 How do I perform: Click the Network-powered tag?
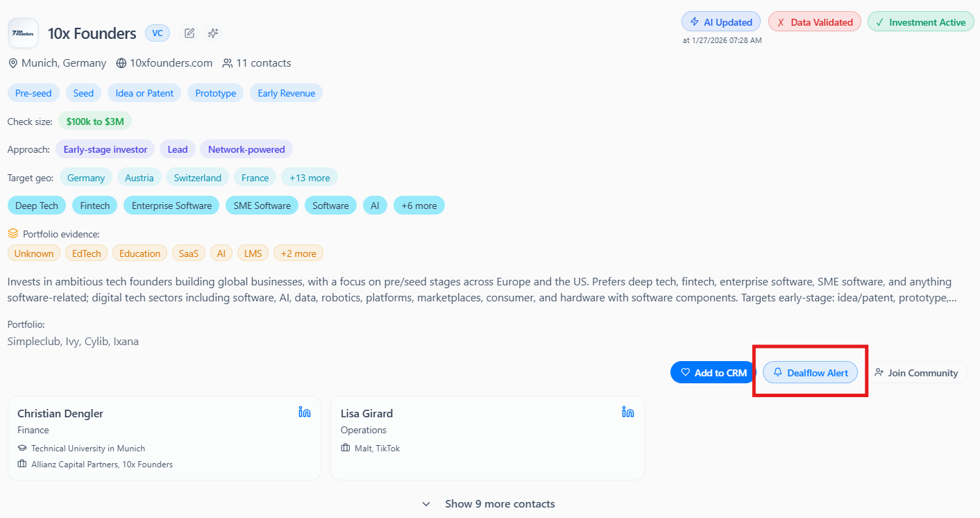(246, 149)
